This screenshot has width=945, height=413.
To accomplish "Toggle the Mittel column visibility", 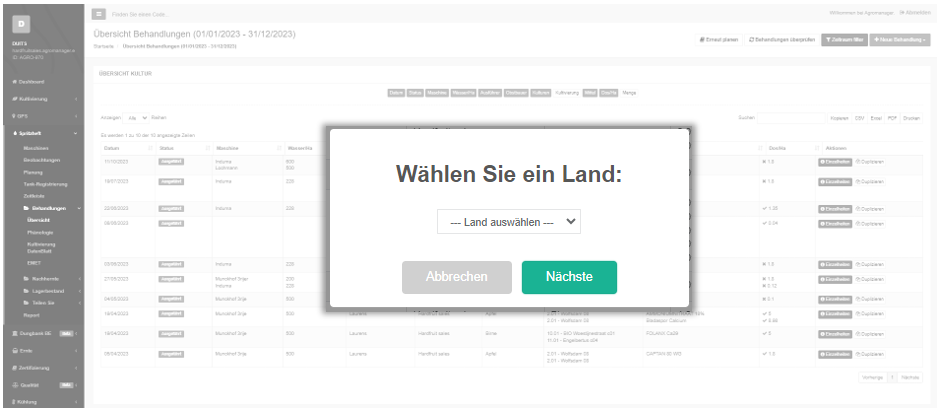I will point(590,93).
